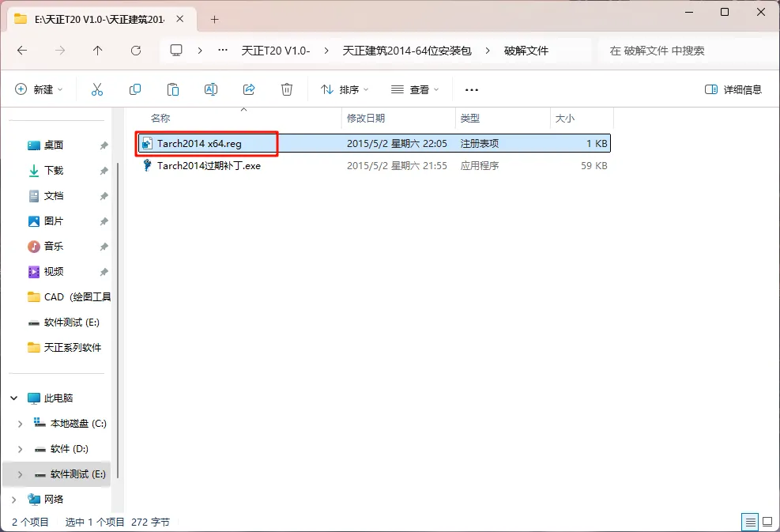Open the 查看 view dropdown

click(x=415, y=89)
